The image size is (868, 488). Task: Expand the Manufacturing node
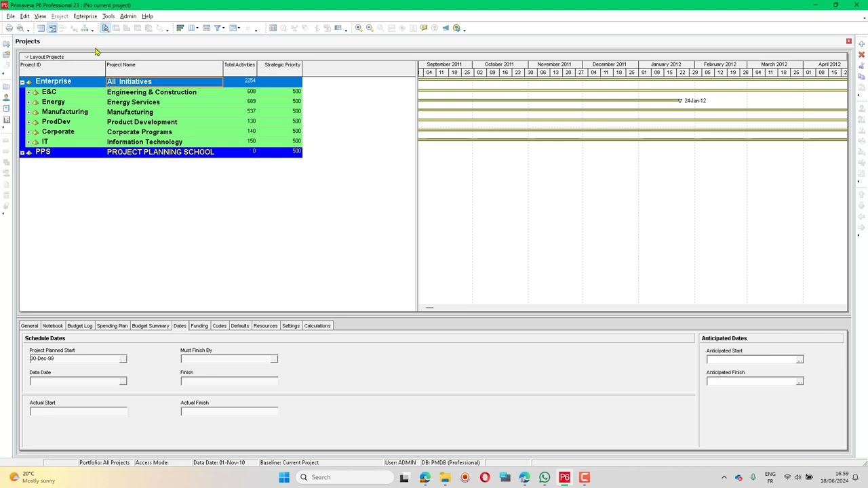(29, 112)
